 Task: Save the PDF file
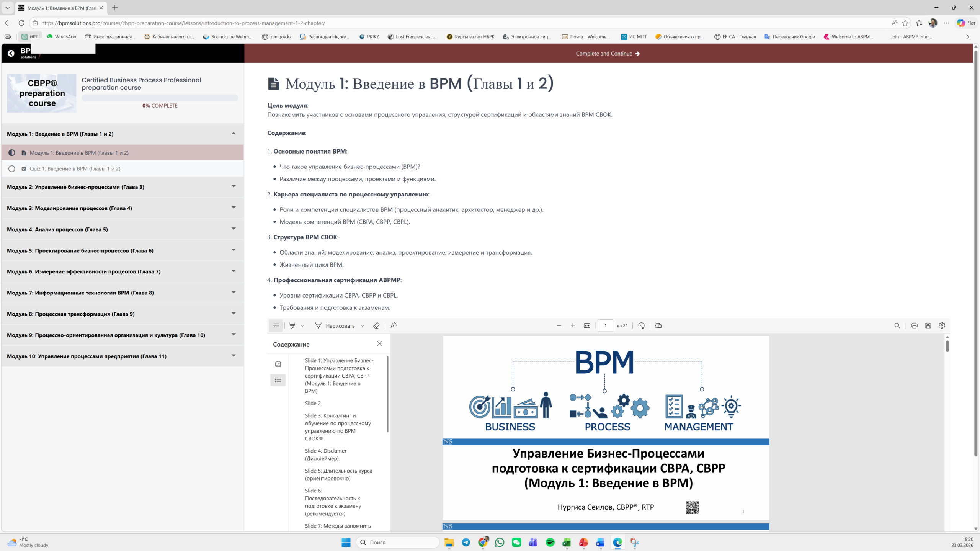[928, 325]
